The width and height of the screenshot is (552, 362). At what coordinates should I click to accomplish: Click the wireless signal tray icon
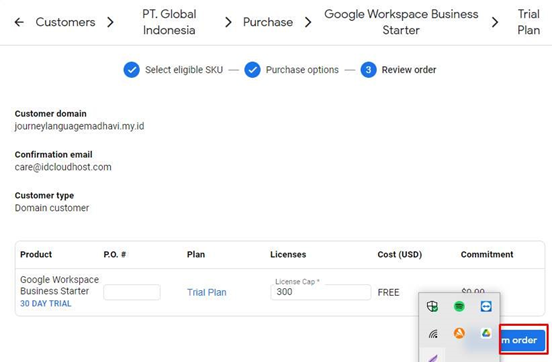[x=433, y=333]
